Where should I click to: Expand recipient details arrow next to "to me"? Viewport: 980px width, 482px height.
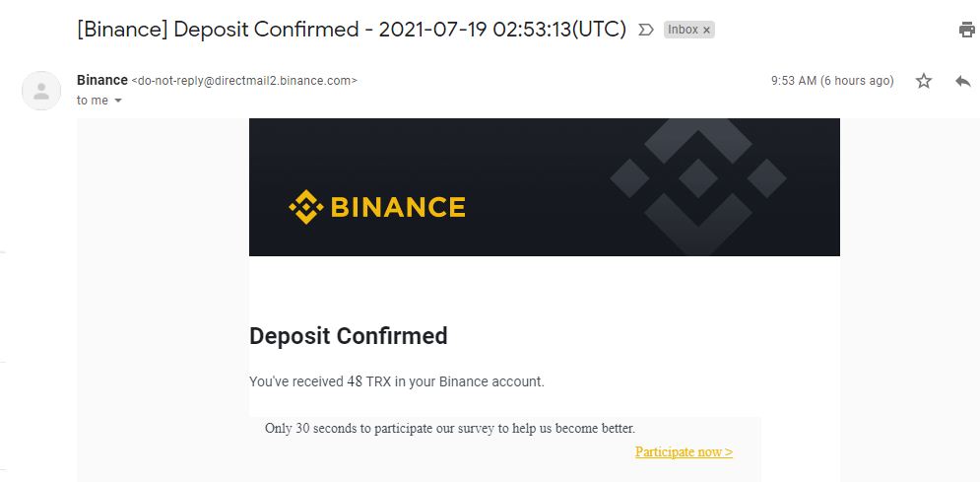118,101
